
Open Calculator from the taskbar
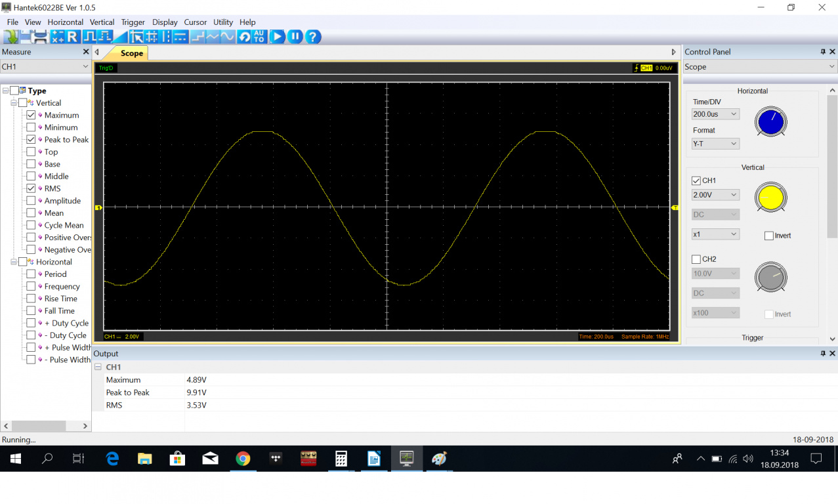(x=341, y=459)
